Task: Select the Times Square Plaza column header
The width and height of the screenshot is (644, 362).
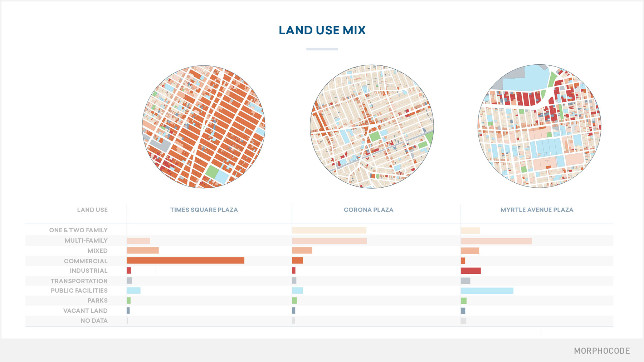Action: tap(204, 210)
